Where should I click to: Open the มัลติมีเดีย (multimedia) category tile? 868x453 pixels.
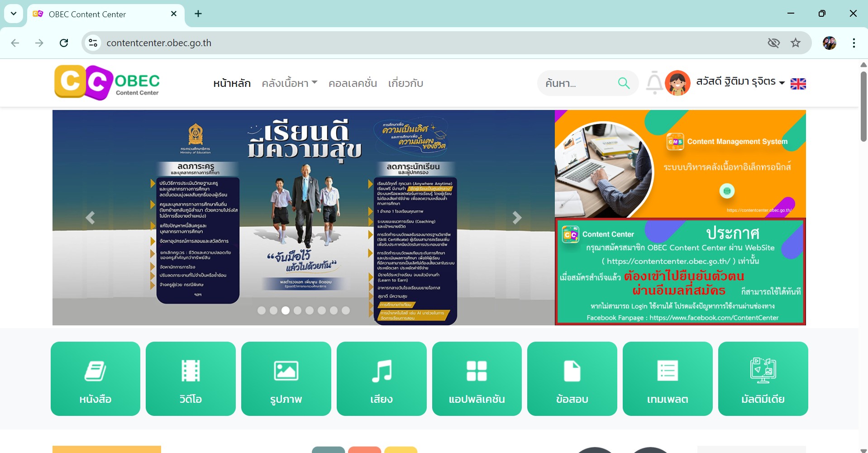click(x=763, y=378)
